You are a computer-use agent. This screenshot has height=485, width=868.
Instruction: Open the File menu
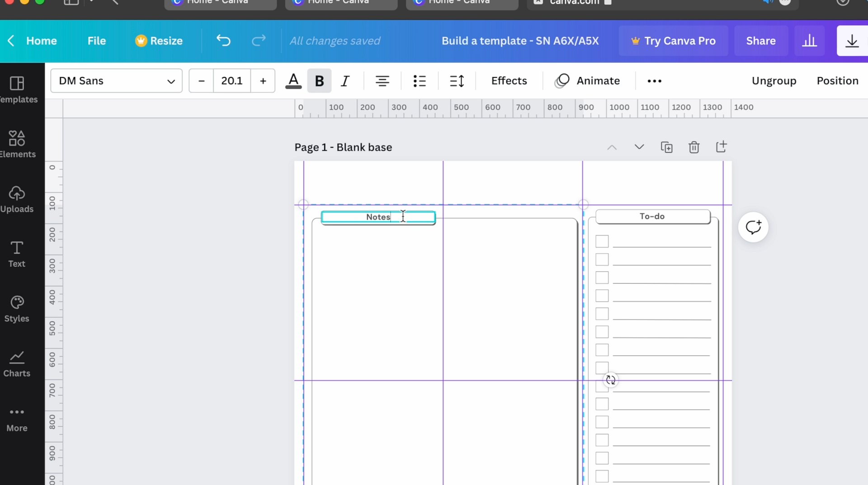coord(96,41)
